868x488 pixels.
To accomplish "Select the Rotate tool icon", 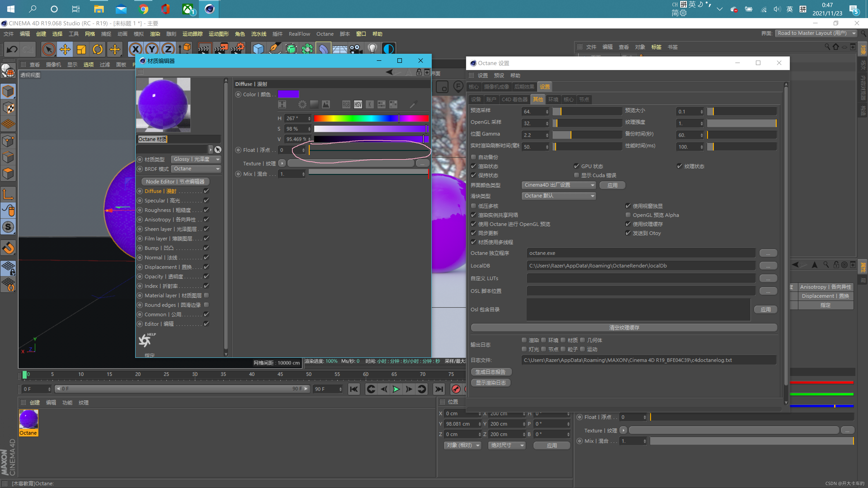I will 98,49.
